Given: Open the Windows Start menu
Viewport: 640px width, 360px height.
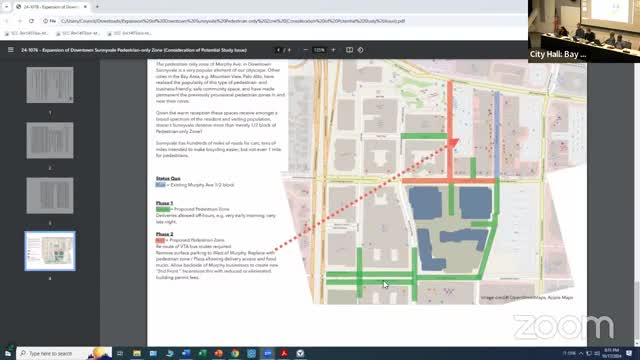Looking at the screenshot, I should pos(8,353).
